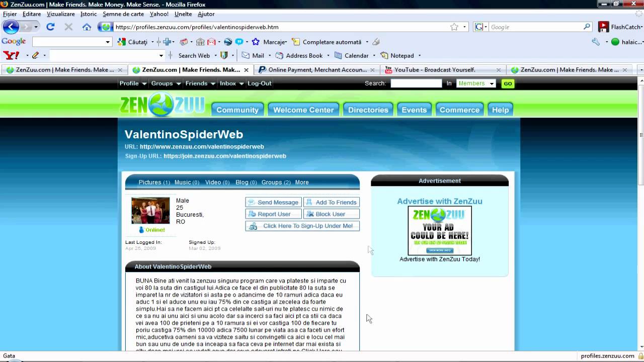Open the Pictures (1) profile link

tap(154, 183)
